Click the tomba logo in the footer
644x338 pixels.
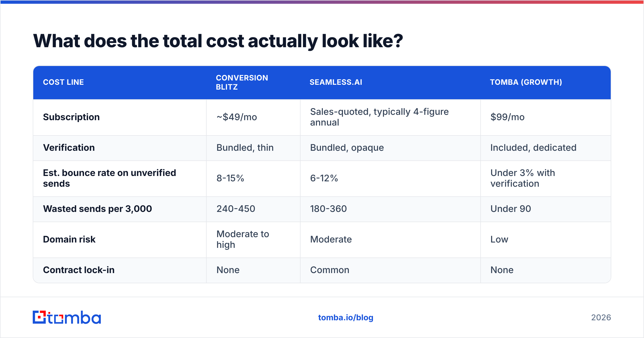(x=67, y=317)
